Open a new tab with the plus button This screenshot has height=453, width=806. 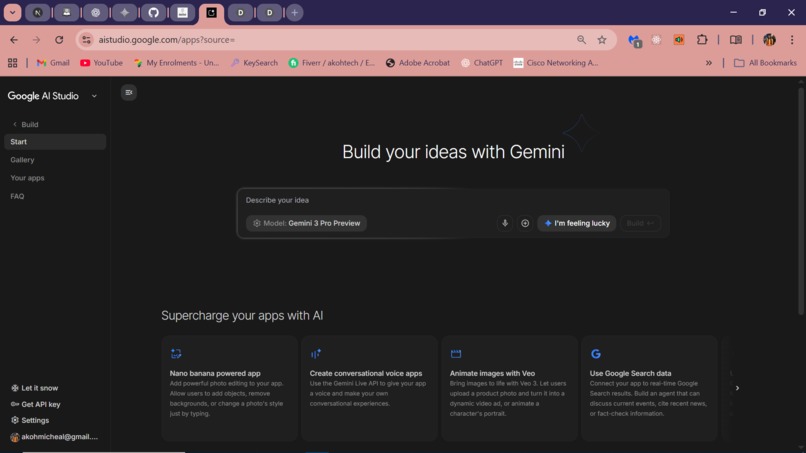[295, 12]
